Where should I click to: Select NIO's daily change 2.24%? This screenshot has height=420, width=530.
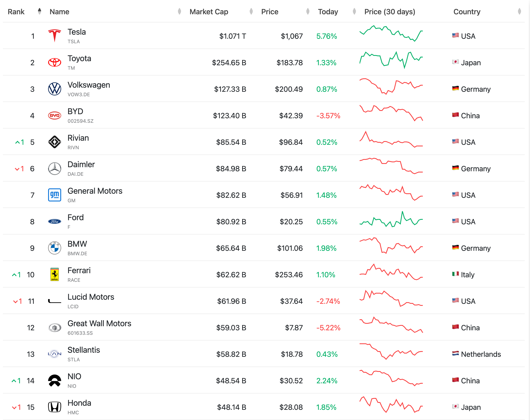(x=327, y=381)
